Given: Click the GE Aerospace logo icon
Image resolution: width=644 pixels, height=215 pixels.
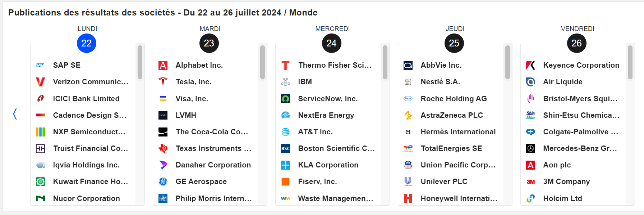Looking at the screenshot, I should pos(163,182).
